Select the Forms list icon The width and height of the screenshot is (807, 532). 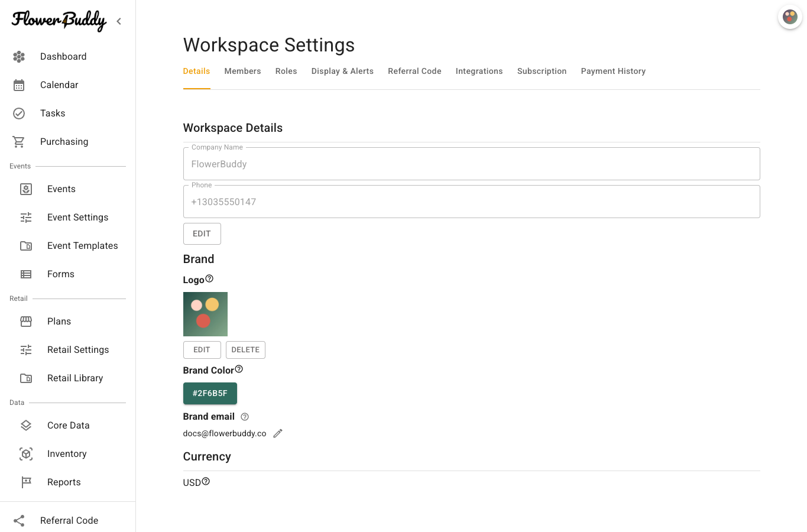coord(26,274)
